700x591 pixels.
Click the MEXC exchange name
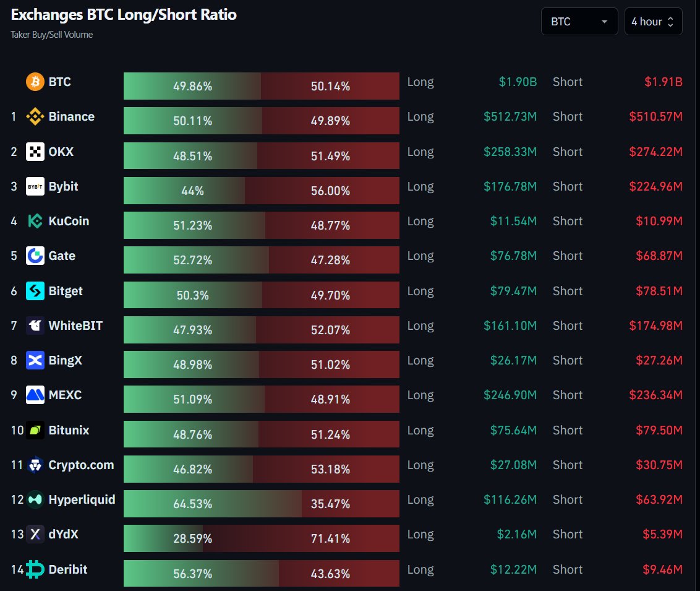65,395
